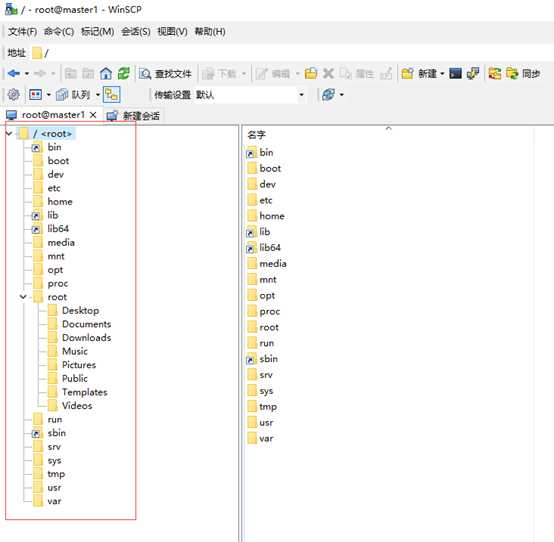The image size is (554, 542).
Task: Collapse the / <root> tree node
Action: (9, 134)
